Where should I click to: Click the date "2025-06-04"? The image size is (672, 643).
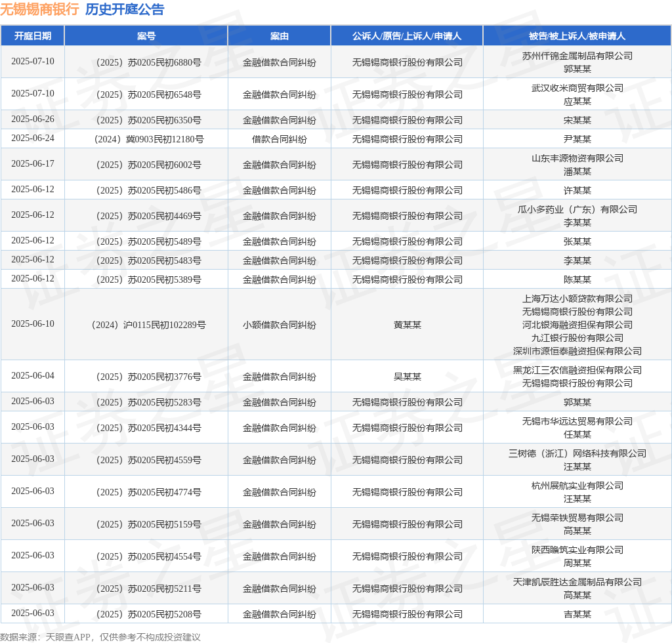click(x=33, y=376)
